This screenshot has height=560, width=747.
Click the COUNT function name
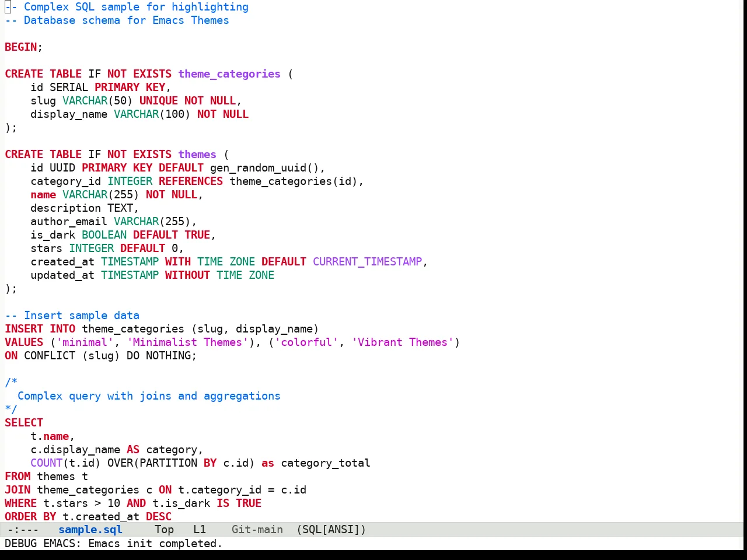pos(46,463)
